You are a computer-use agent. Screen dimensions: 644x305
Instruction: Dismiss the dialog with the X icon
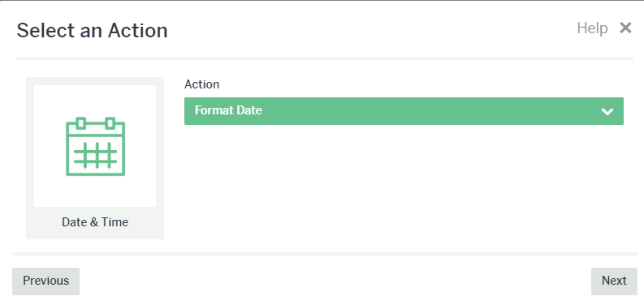point(625,28)
